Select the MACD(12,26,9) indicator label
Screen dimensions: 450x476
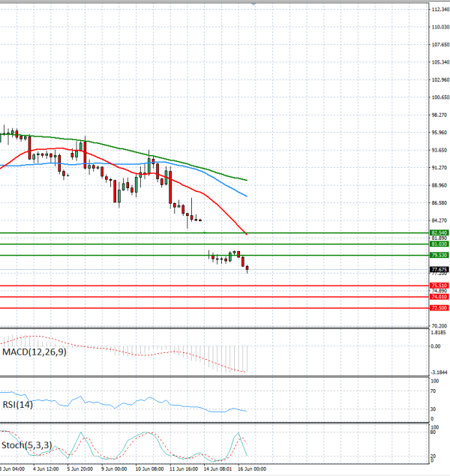[34, 352]
